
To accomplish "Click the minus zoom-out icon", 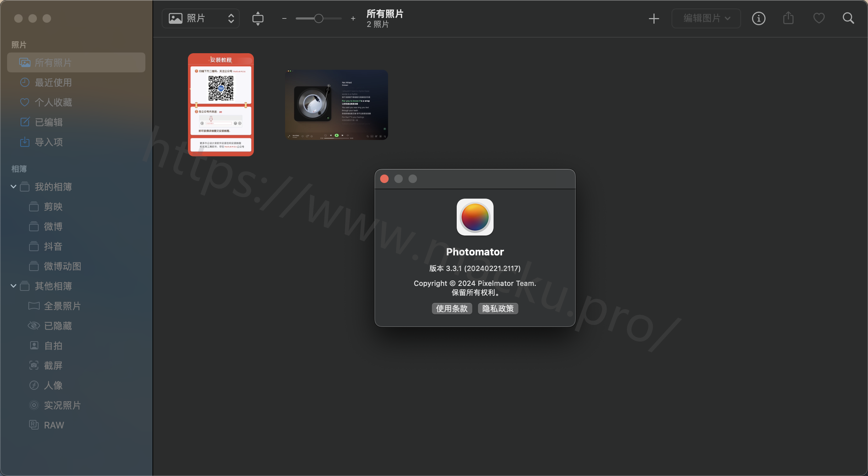I will click(x=284, y=18).
